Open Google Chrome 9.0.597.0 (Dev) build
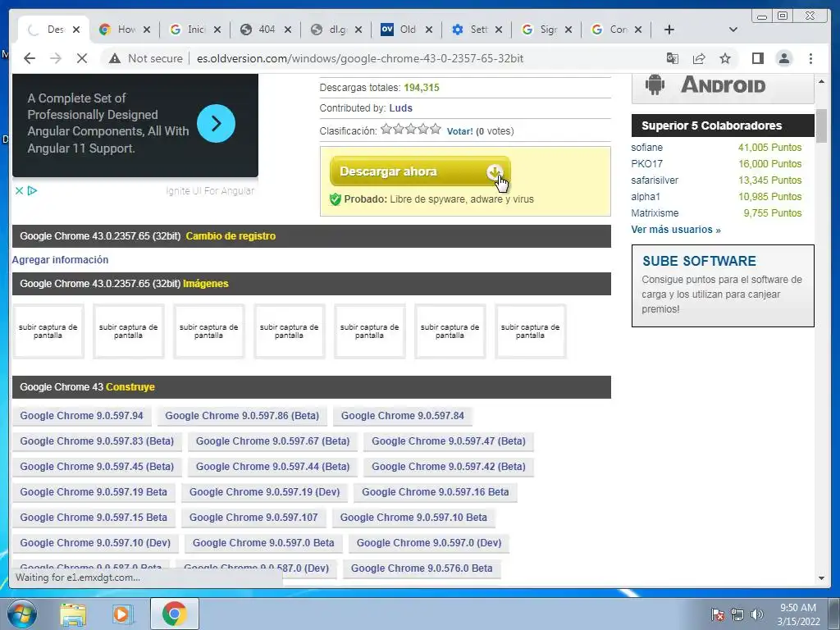 tap(428, 543)
